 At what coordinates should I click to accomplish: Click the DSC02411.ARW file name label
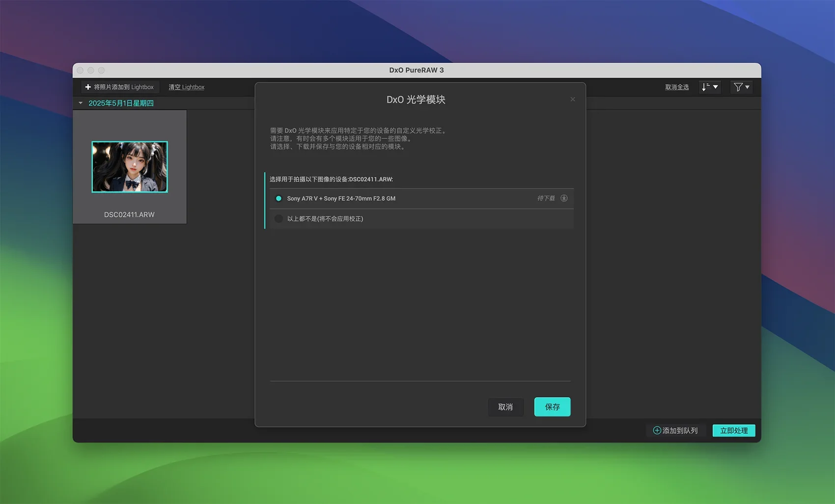pyautogui.click(x=129, y=214)
